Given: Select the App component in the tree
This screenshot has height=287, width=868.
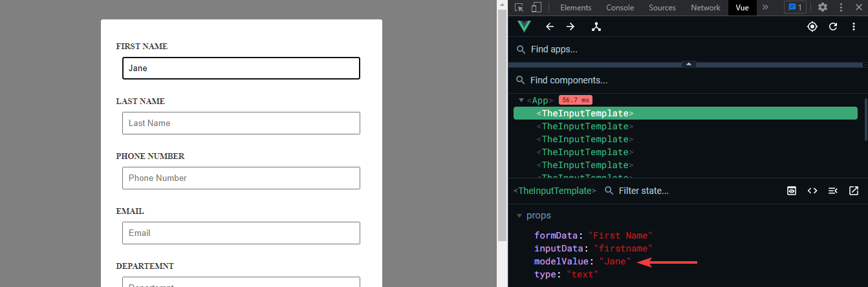Looking at the screenshot, I should click(540, 100).
